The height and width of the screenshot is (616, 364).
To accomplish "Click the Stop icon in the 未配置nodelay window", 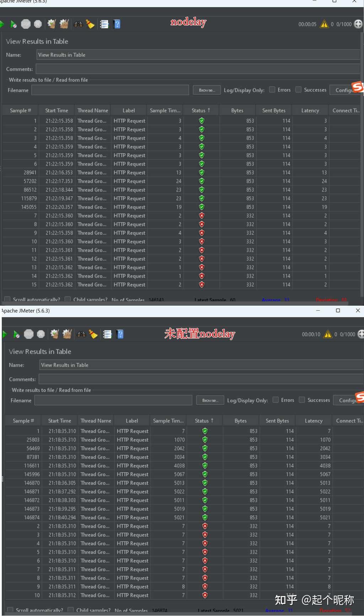I will (29, 334).
